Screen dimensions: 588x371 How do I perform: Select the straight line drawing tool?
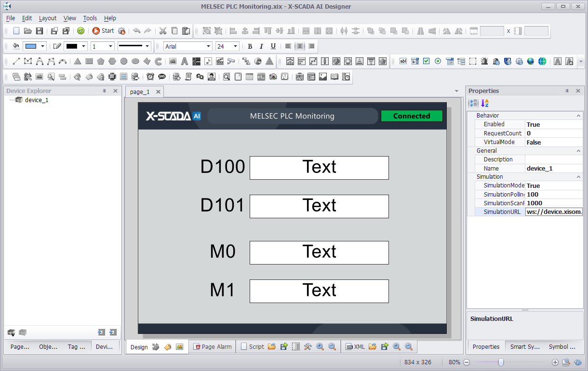(x=16, y=61)
